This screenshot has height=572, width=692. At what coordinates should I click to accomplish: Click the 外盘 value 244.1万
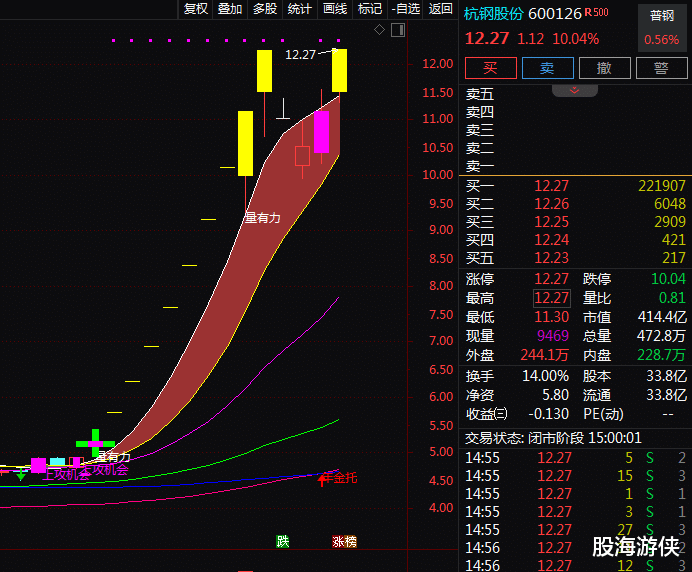tap(545, 355)
